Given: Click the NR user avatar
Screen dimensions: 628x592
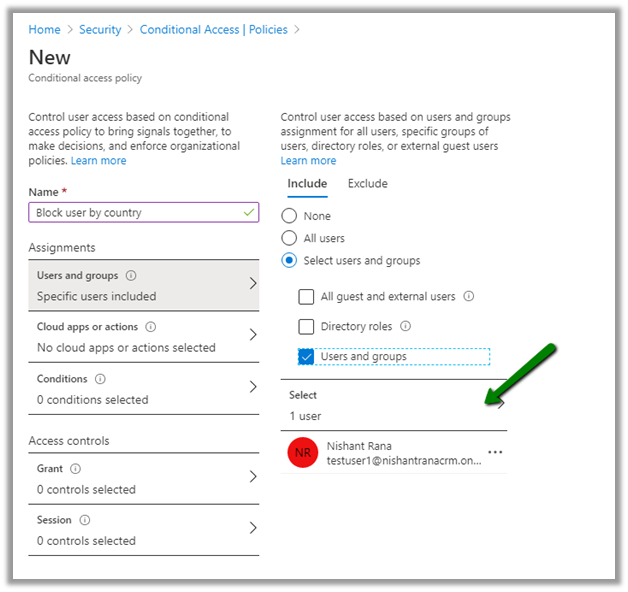Looking at the screenshot, I should tap(302, 453).
